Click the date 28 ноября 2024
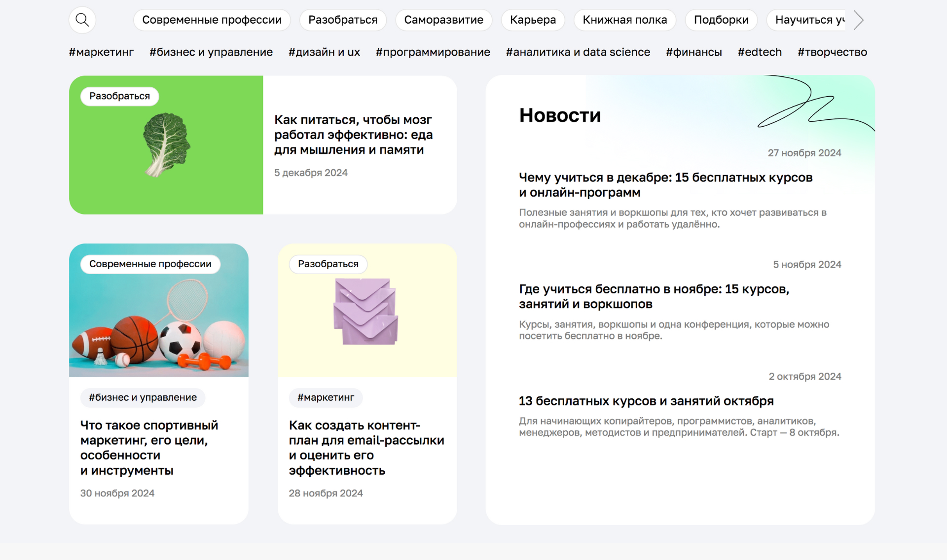The height and width of the screenshot is (560, 947). (326, 493)
